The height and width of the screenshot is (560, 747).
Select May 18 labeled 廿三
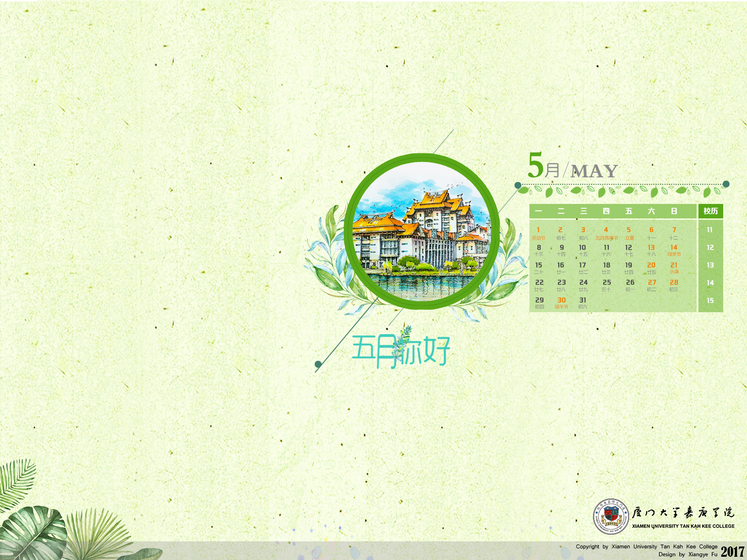coord(606,268)
